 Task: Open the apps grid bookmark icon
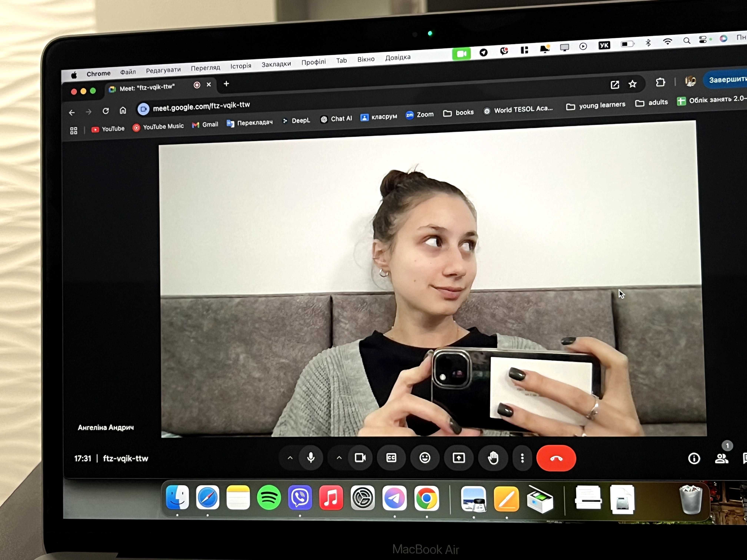click(x=74, y=131)
